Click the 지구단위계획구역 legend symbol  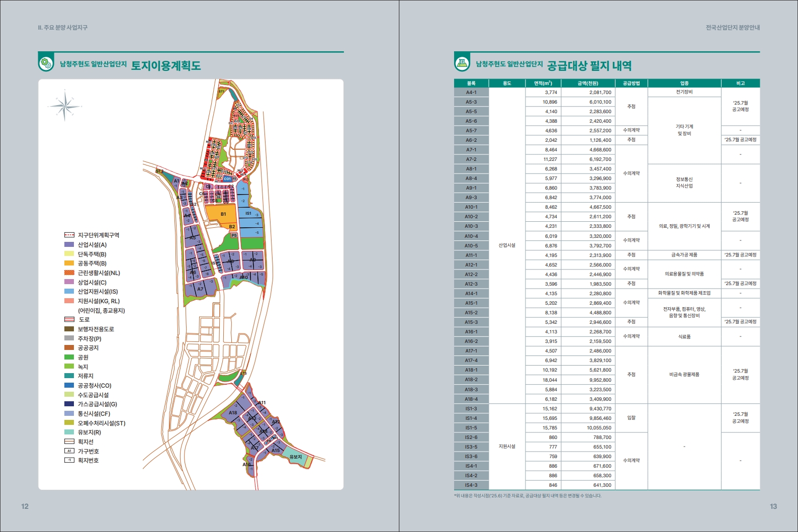69,235
